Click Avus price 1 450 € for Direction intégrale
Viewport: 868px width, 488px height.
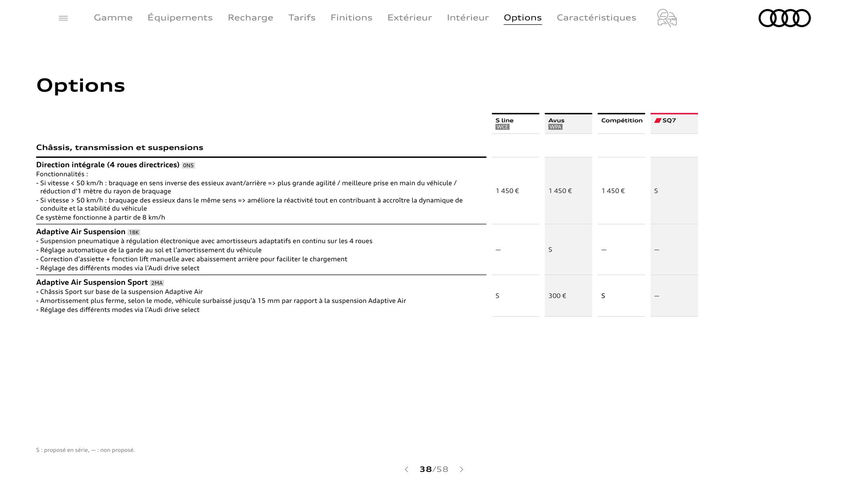560,191
